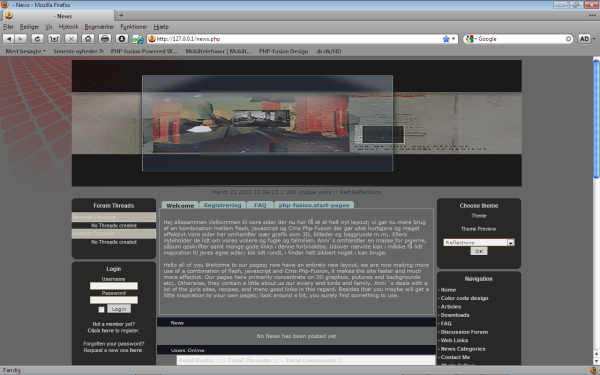600x375 pixels.
Task: Open the address bar history dropdown arrow
Action: click(x=453, y=39)
